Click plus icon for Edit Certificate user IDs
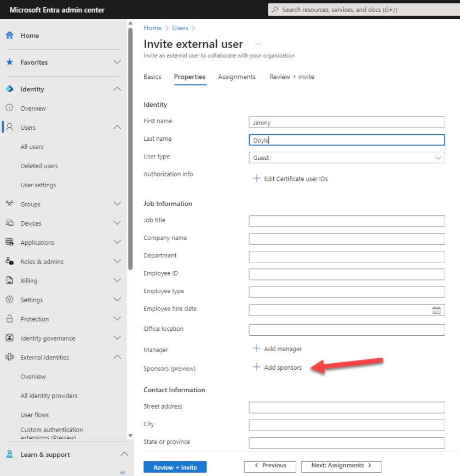 pyautogui.click(x=256, y=178)
